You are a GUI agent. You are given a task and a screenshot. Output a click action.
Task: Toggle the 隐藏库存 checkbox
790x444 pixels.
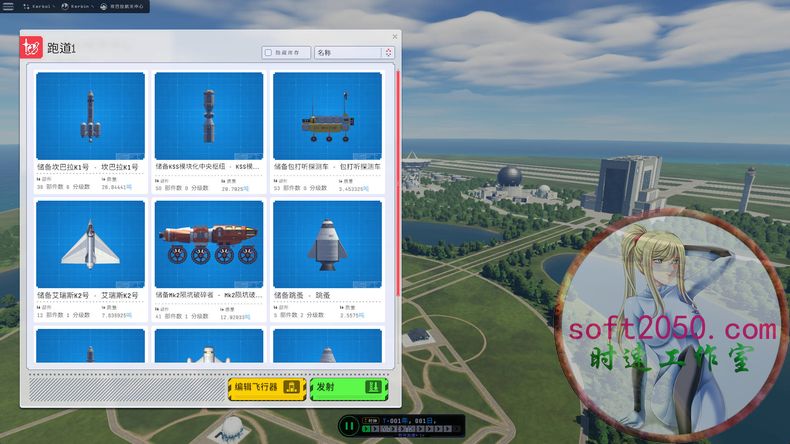[267, 53]
